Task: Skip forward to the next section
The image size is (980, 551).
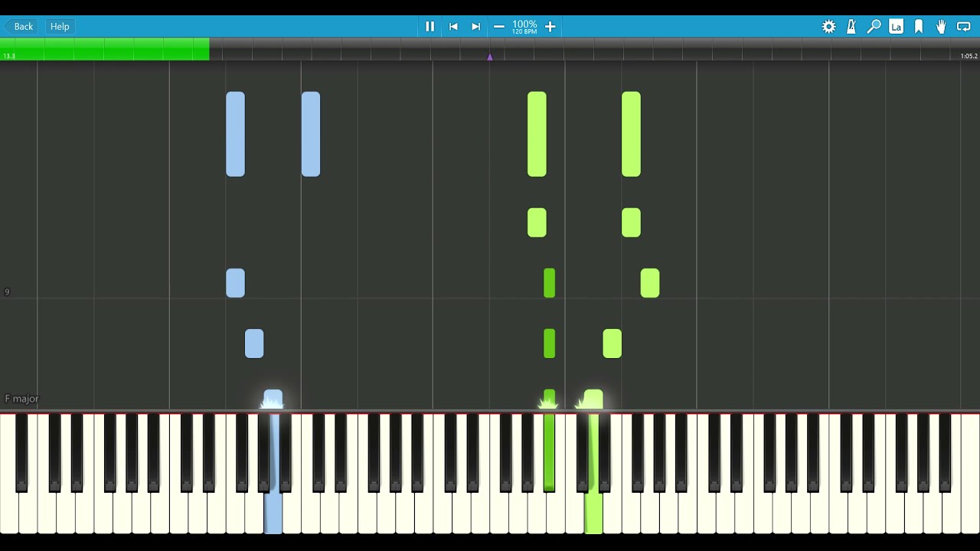Action: tap(475, 26)
